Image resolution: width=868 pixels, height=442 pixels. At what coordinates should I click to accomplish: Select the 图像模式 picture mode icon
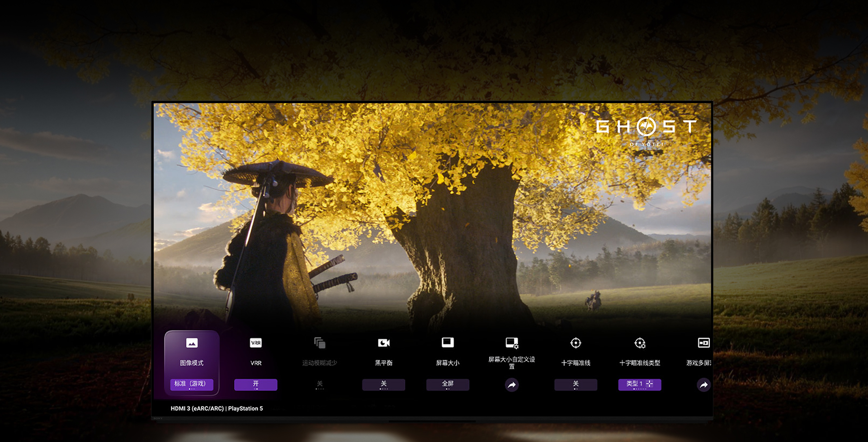click(192, 343)
